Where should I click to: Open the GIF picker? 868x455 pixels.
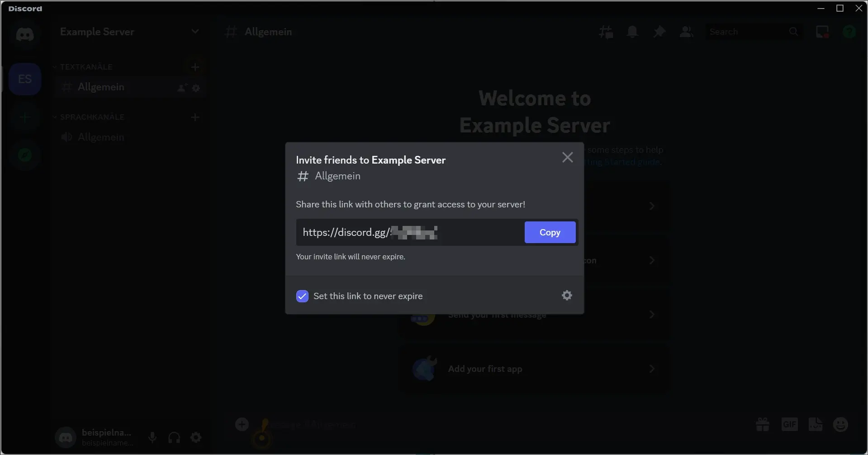pos(789,424)
